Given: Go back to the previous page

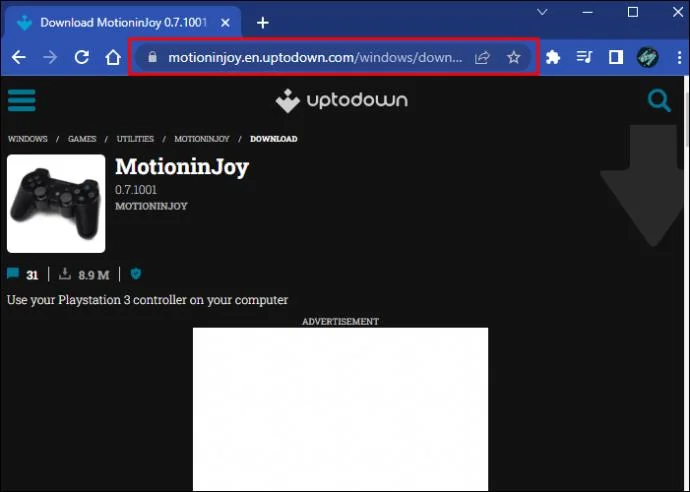Looking at the screenshot, I should click(x=19, y=57).
